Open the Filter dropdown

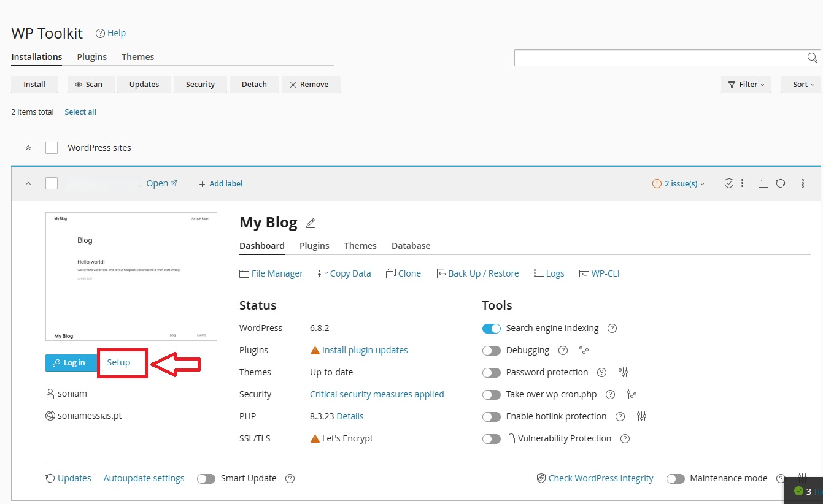(746, 85)
